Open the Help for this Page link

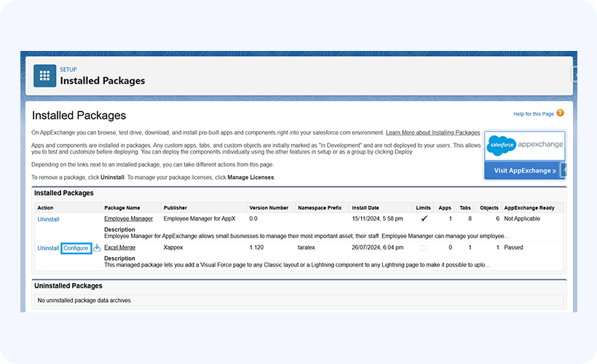(534, 114)
